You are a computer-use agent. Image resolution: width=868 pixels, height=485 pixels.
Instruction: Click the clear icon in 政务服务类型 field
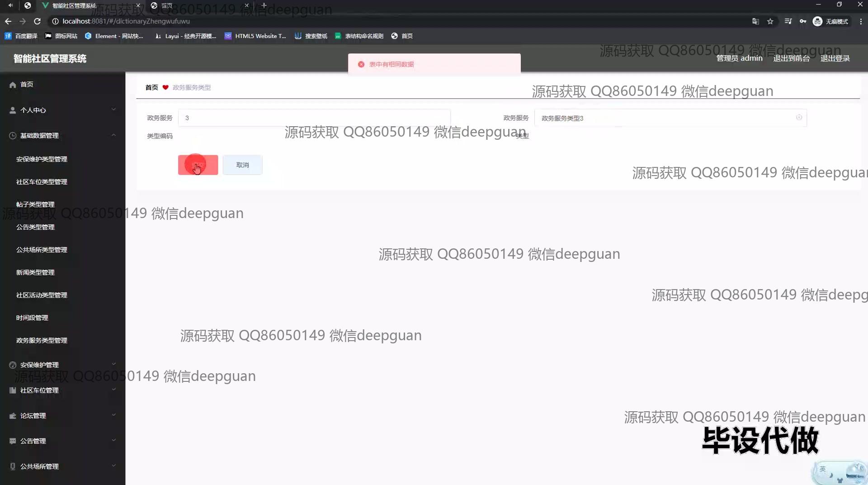(x=799, y=118)
